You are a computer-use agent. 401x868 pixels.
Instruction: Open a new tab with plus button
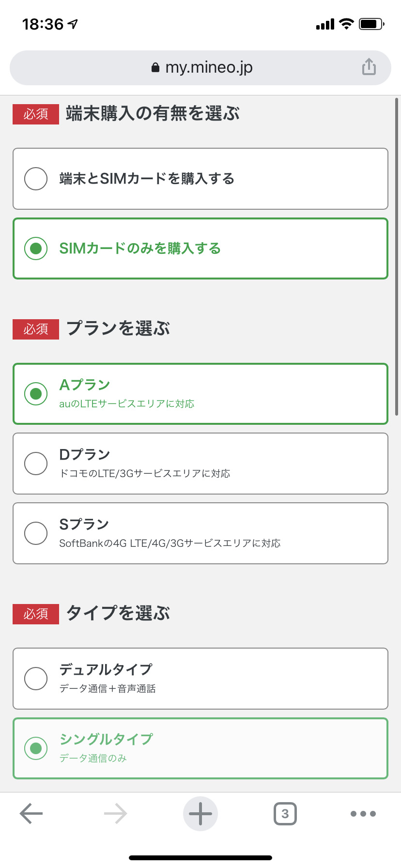click(200, 814)
